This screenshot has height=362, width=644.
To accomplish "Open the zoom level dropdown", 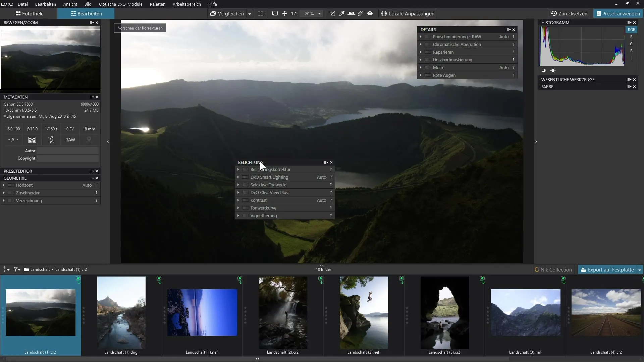I will (x=319, y=13).
